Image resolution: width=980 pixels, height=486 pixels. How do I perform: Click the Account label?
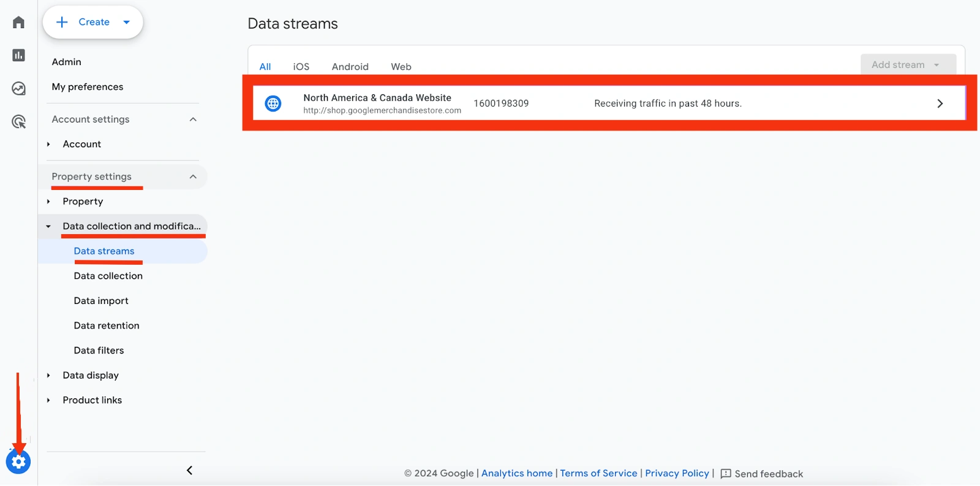(x=82, y=144)
